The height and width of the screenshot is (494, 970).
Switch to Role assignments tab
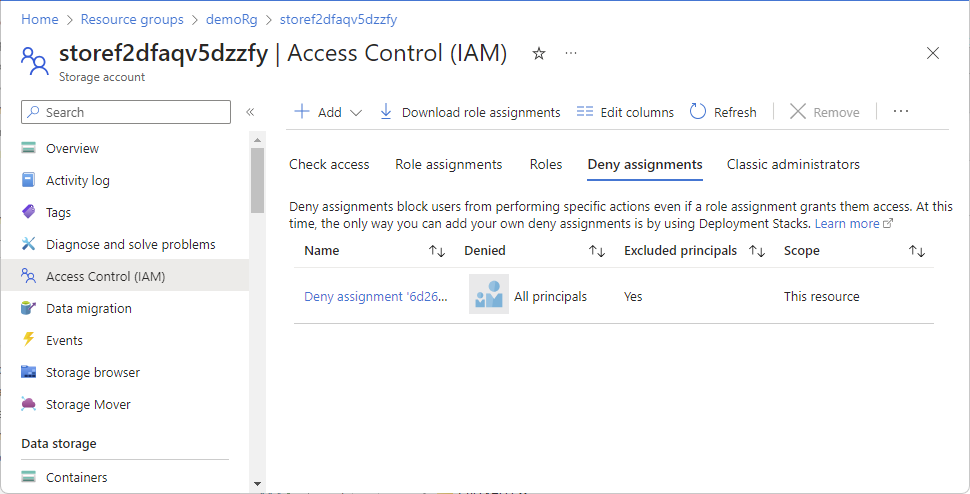coord(449,164)
